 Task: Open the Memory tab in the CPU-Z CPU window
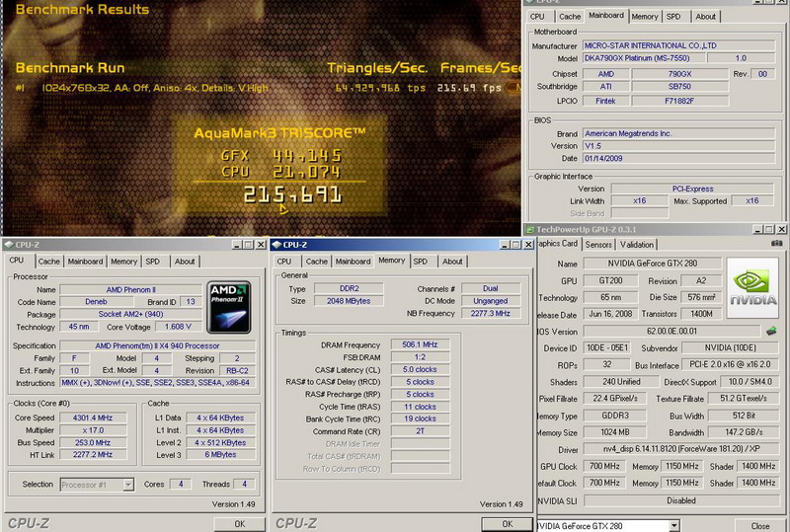pyautogui.click(x=124, y=262)
